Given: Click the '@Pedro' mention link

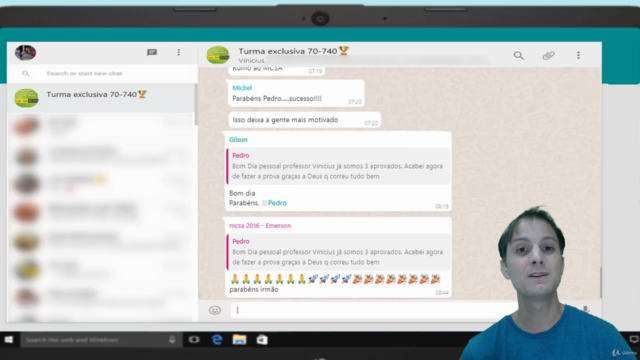Looking at the screenshot, I should coord(274,203).
